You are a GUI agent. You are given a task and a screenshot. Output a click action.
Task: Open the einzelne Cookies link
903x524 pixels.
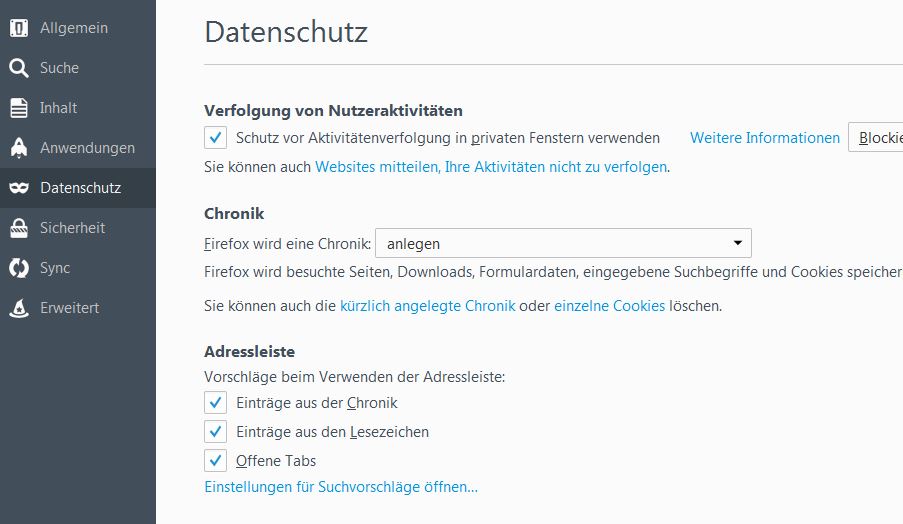pyautogui.click(x=609, y=306)
